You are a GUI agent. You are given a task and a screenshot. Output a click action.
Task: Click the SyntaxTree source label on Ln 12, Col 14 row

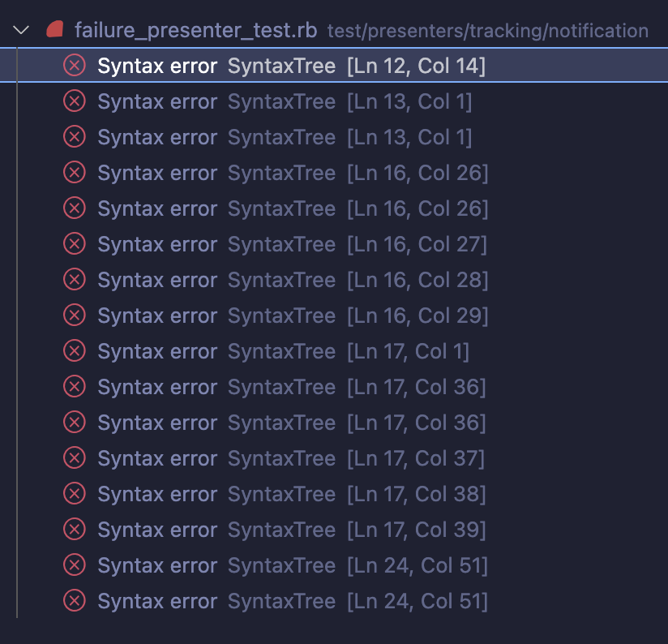(281, 66)
